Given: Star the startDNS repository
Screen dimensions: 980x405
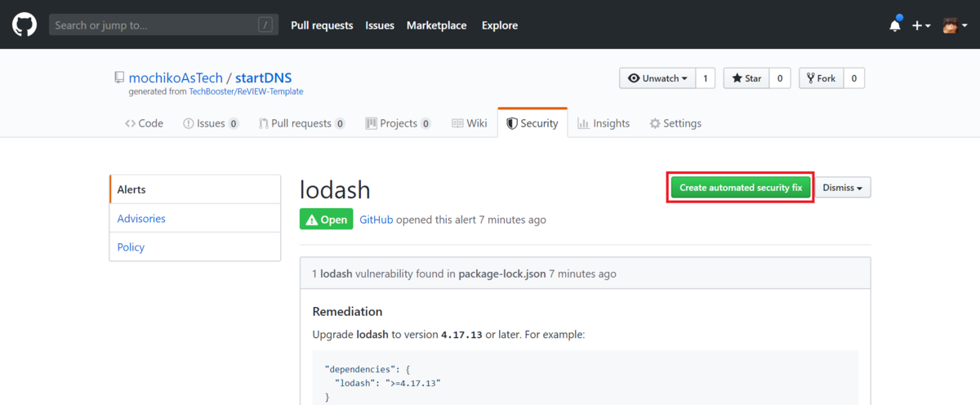Looking at the screenshot, I should 746,78.
